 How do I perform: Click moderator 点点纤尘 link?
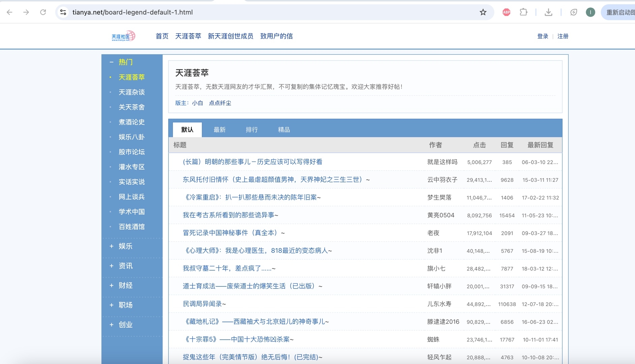point(220,103)
